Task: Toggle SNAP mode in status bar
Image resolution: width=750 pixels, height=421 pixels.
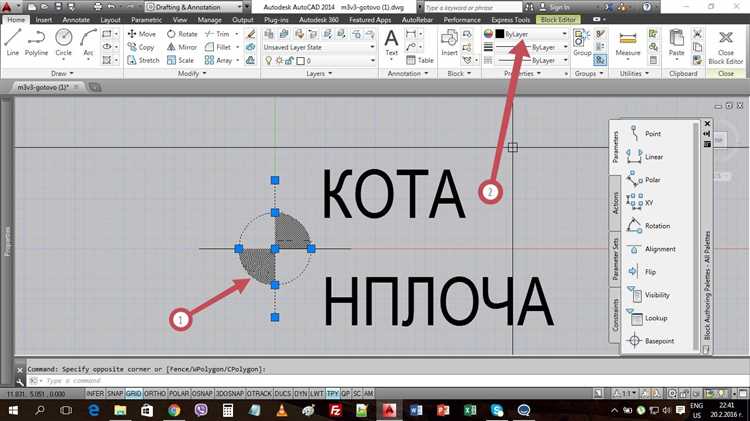Action: point(115,393)
